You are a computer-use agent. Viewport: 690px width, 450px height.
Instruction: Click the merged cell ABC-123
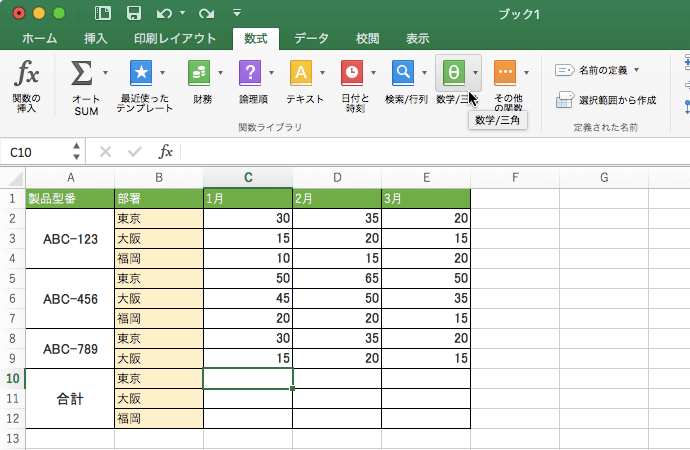coord(70,239)
